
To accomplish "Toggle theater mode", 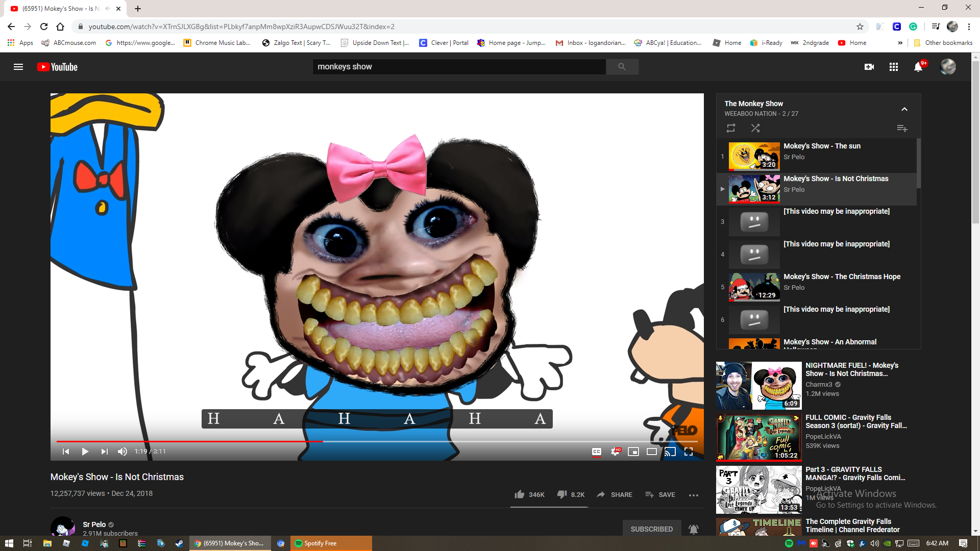I will click(652, 452).
